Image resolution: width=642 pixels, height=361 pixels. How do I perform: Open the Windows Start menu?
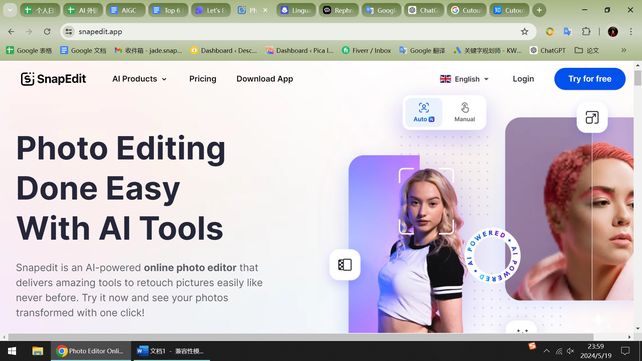[x=11, y=351]
